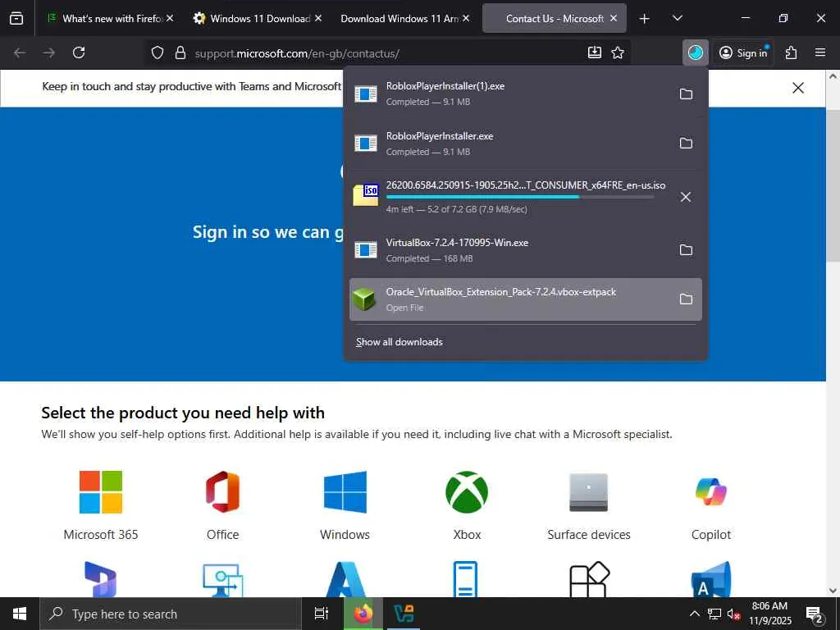The height and width of the screenshot is (630, 840).
Task: Go forward to next page
Action: pyautogui.click(x=48, y=52)
